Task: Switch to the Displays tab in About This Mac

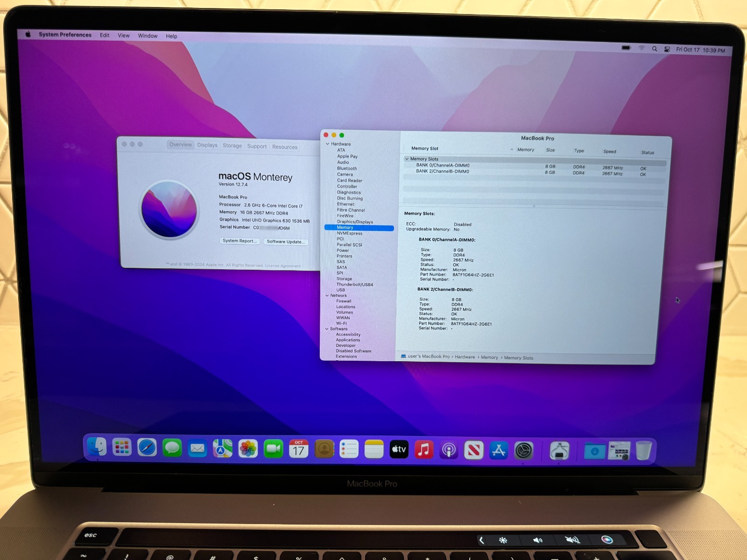Action: click(207, 145)
